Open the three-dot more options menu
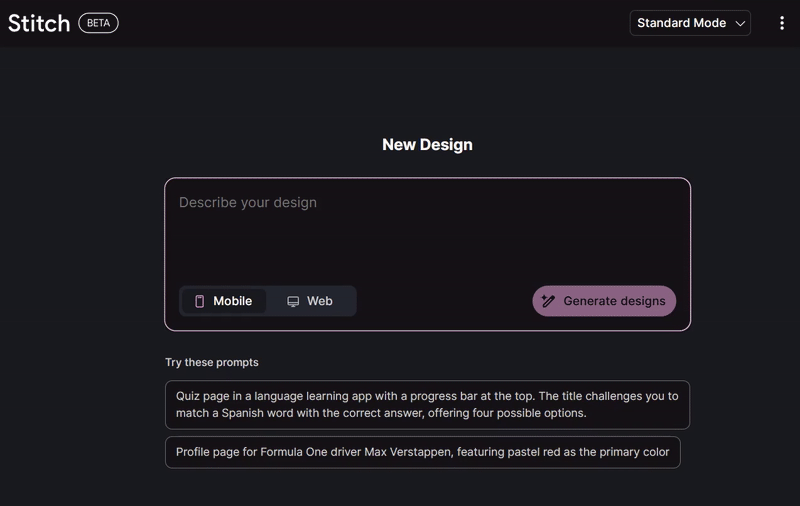Viewport: 800px width, 506px height. point(782,23)
